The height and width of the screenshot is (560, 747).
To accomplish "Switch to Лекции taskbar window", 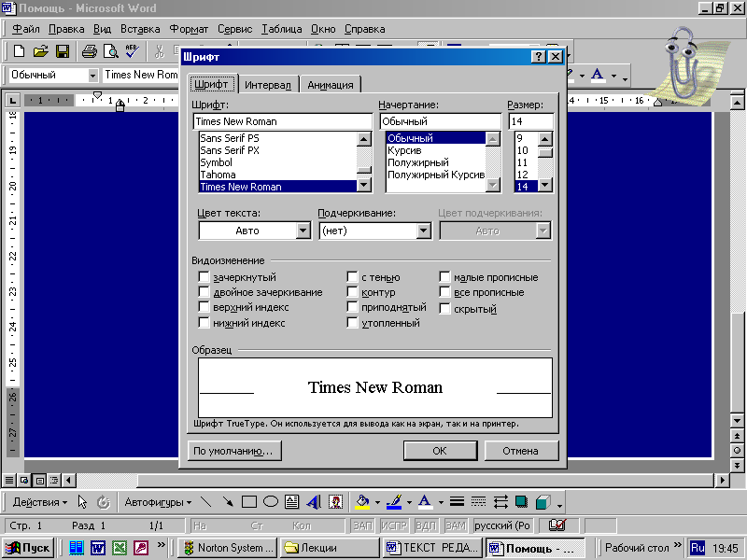I will [330, 548].
